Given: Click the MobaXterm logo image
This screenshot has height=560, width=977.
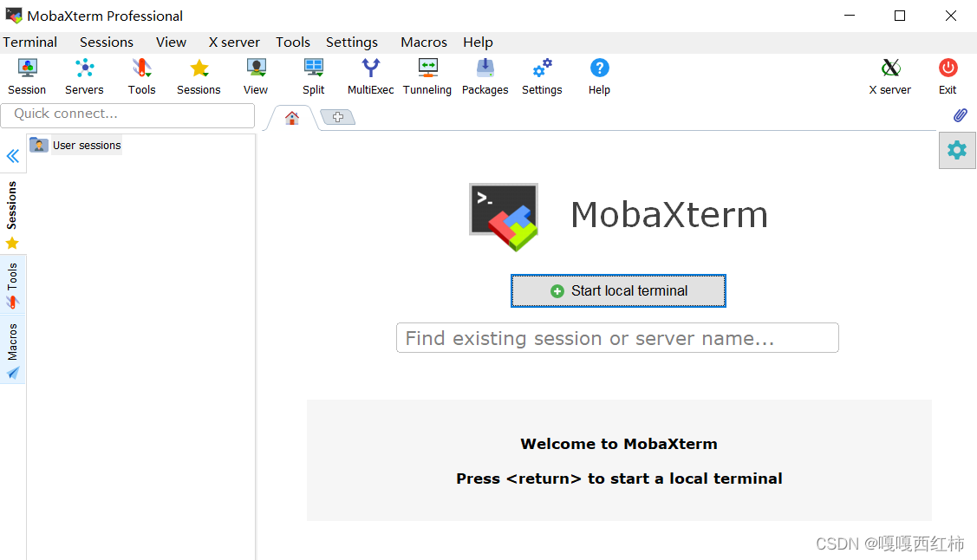Looking at the screenshot, I should 504,217.
